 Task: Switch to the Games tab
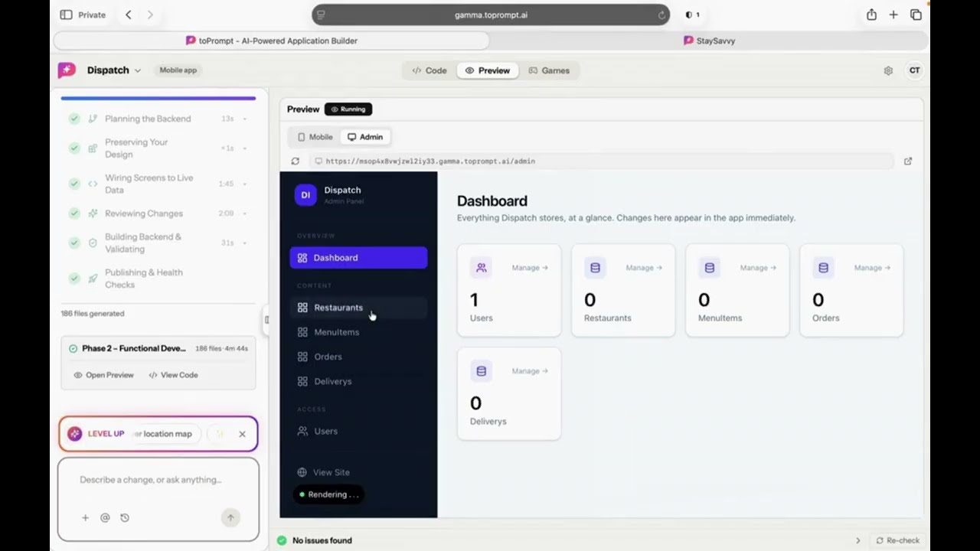point(549,70)
